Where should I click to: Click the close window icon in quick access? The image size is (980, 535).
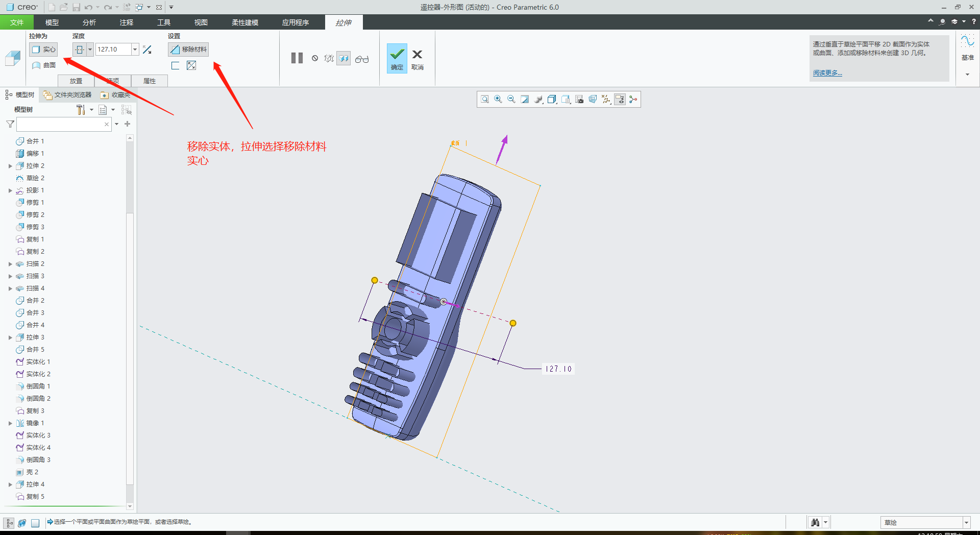tap(159, 7)
